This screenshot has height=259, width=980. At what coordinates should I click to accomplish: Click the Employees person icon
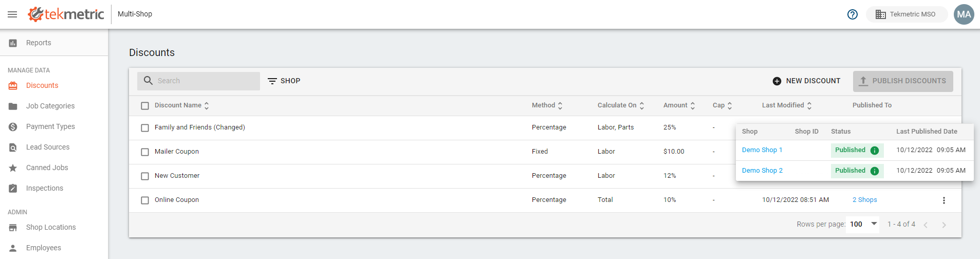(x=13, y=248)
